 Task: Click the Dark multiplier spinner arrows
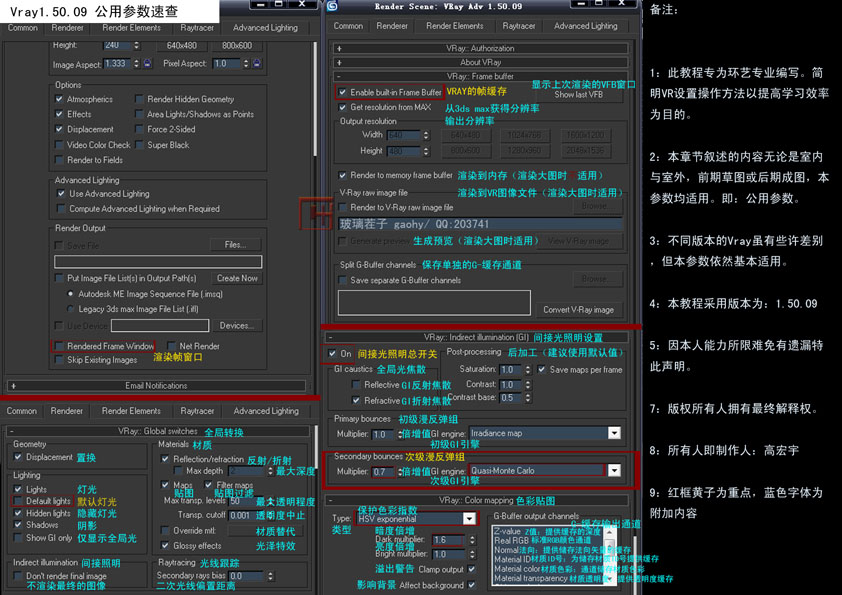click(x=472, y=540)
